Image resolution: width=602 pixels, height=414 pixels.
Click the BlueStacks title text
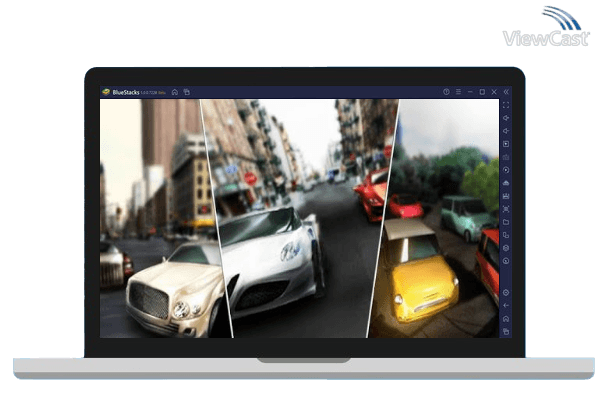pos(126,93)
